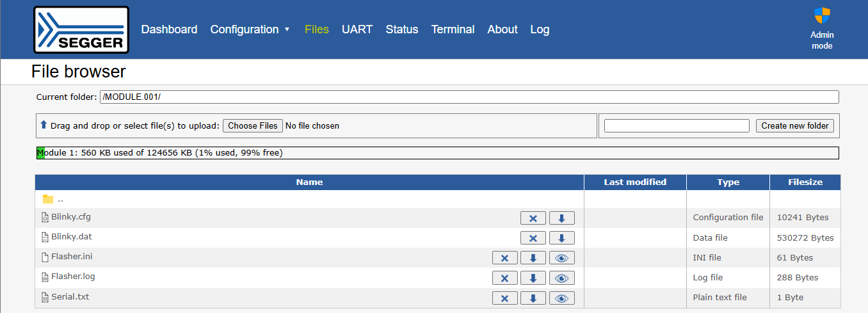The image size is (868, 313).
Task: Click the Choose Files button
Action: pos(253,125)
